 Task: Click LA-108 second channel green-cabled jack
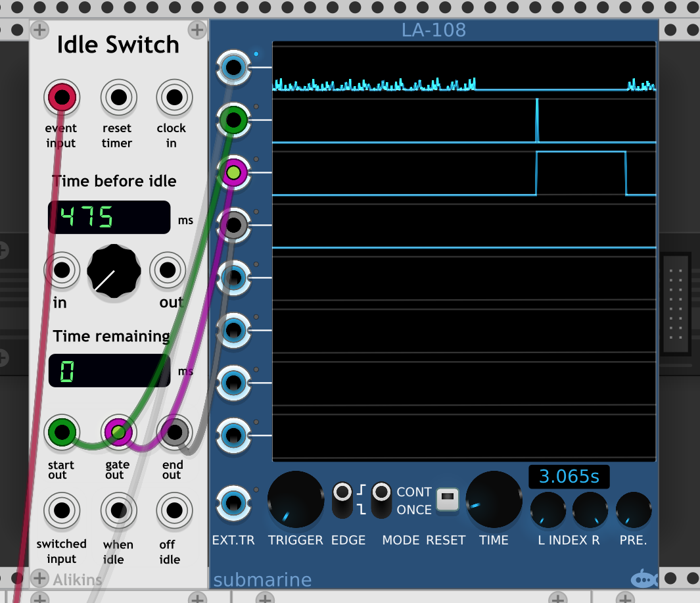click(x=233, y=120)
